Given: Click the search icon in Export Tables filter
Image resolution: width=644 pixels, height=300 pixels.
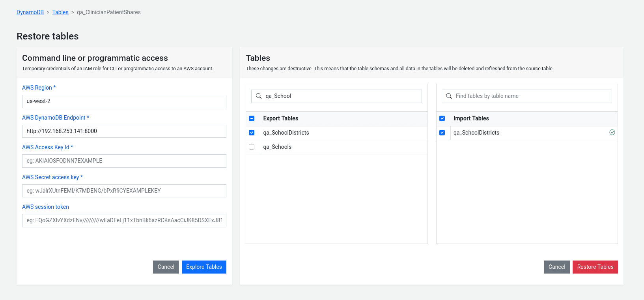Looking at the screenshot, I should point(259,96).
